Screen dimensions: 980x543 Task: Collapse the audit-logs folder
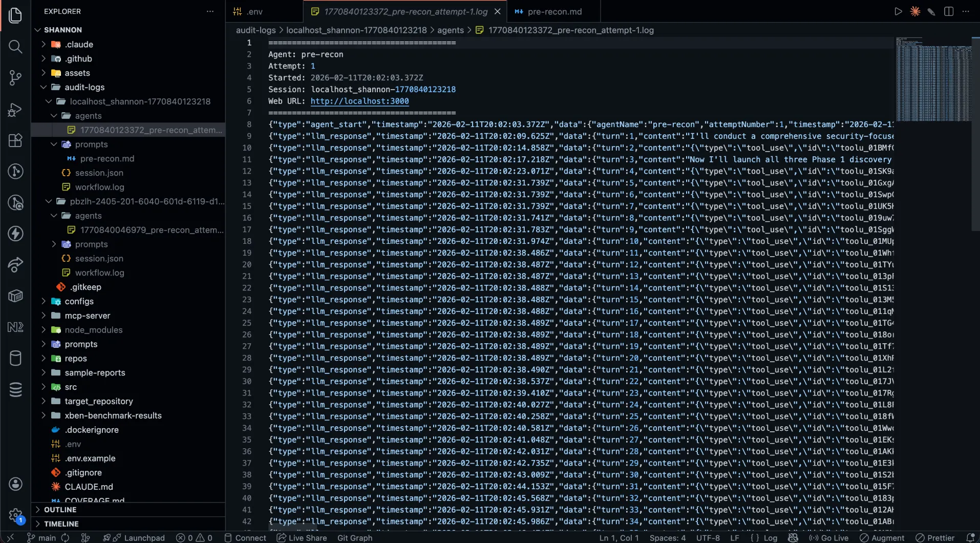pyautogui.click(x=84, y=87)
